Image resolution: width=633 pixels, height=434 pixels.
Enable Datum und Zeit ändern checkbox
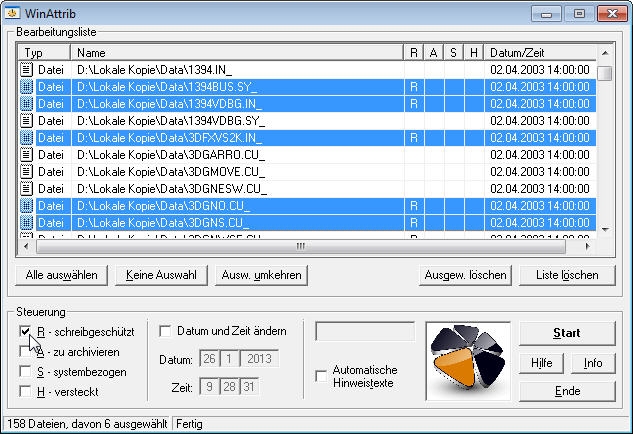click(166, 331)
